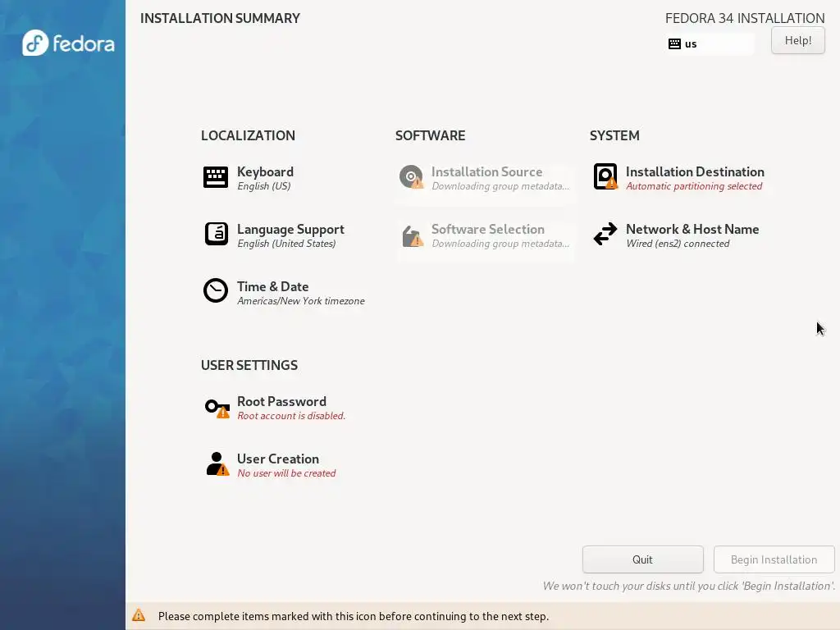This screenshot has width=840, height=630.
Task: Click the Installation Source disc icon
Action: click(412, 177)
